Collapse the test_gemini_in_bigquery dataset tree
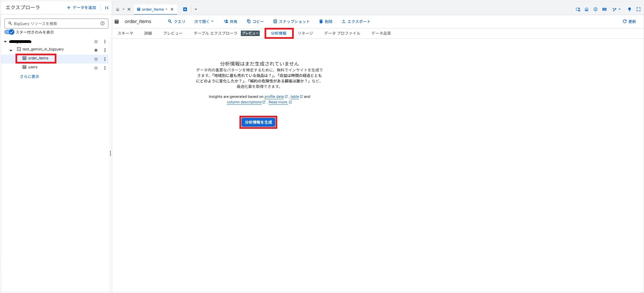 (11, 50)
